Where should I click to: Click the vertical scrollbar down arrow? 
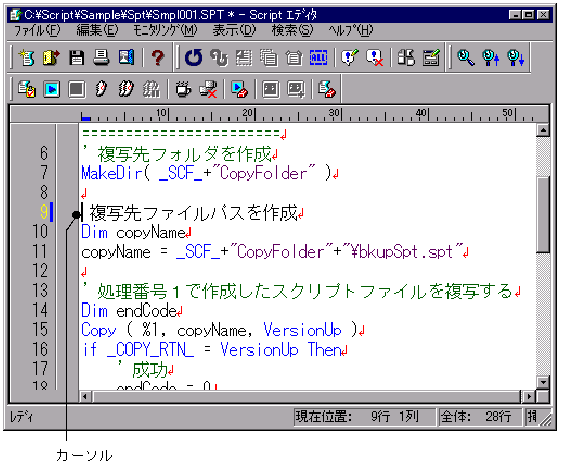coord(543,382)
